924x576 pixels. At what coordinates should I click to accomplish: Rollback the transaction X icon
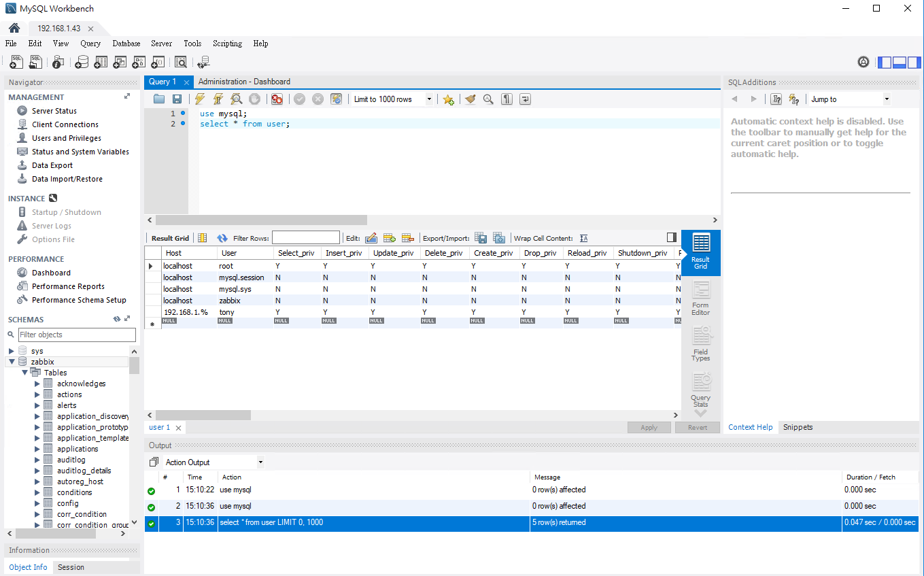tap(318, 99)
